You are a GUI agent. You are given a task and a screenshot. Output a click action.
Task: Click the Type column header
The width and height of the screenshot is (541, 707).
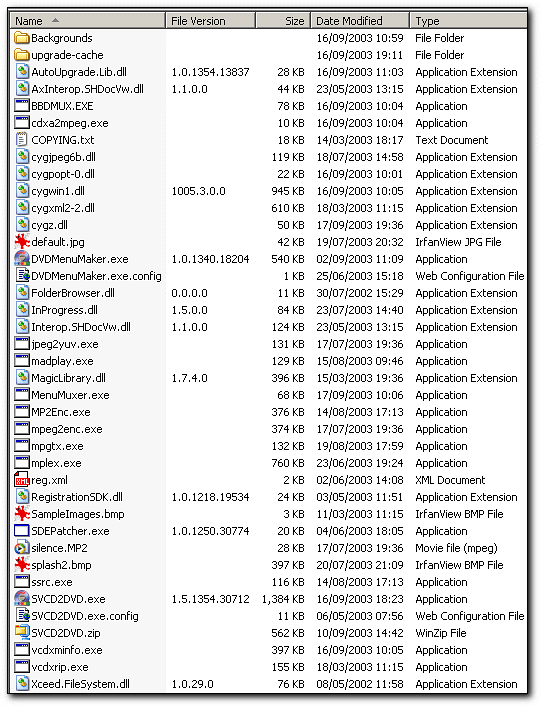tap(468, 21)
